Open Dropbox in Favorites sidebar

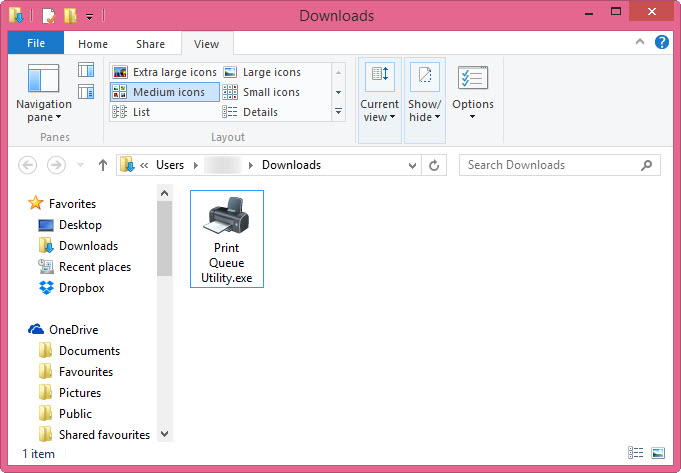[x=81, y=288]
